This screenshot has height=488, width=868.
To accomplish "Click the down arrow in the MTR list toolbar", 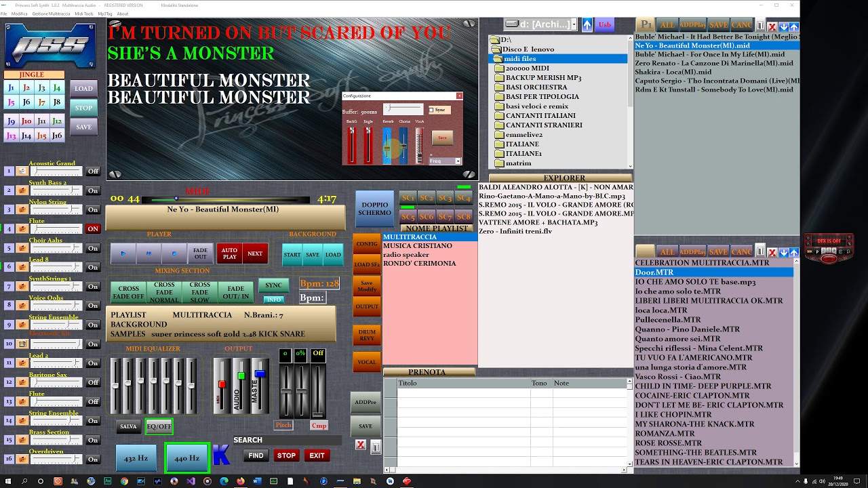I will [783, 252].
